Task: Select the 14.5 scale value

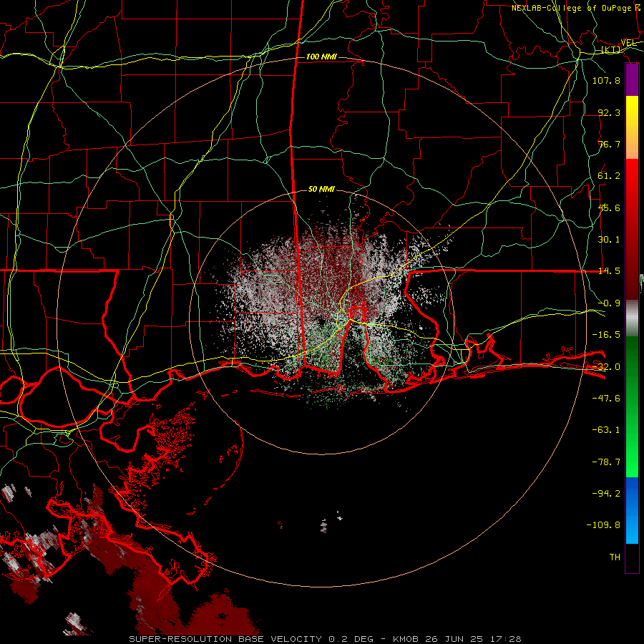Action: coord(609,271)
